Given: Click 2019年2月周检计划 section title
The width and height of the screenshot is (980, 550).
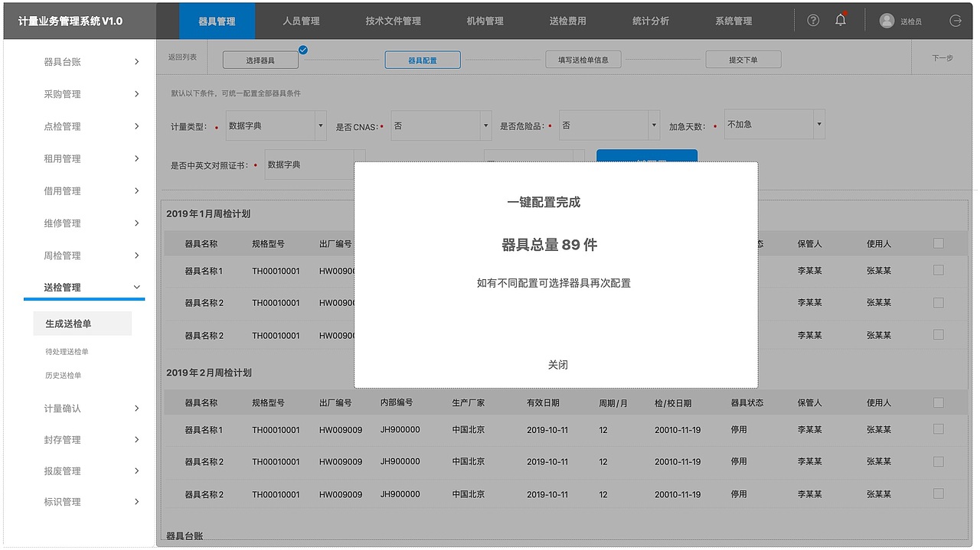Looking at the screenshot, I should pyautogui.click(x=209, y=373).
